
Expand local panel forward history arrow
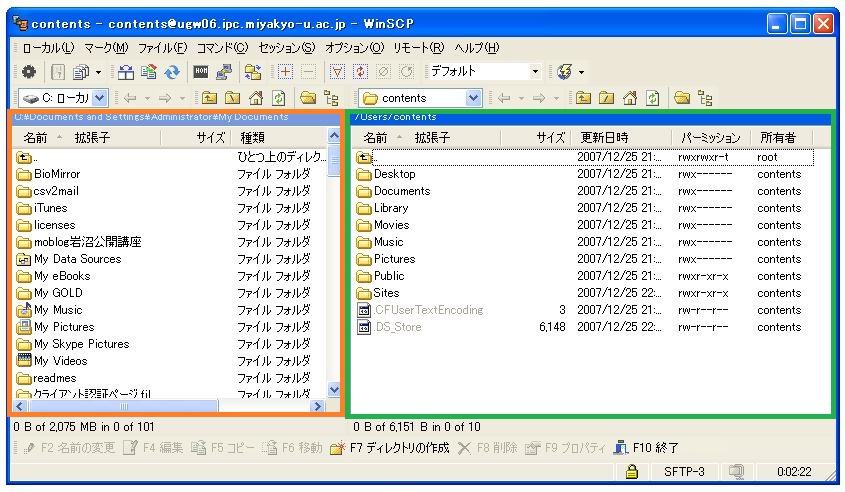[182, 98]
